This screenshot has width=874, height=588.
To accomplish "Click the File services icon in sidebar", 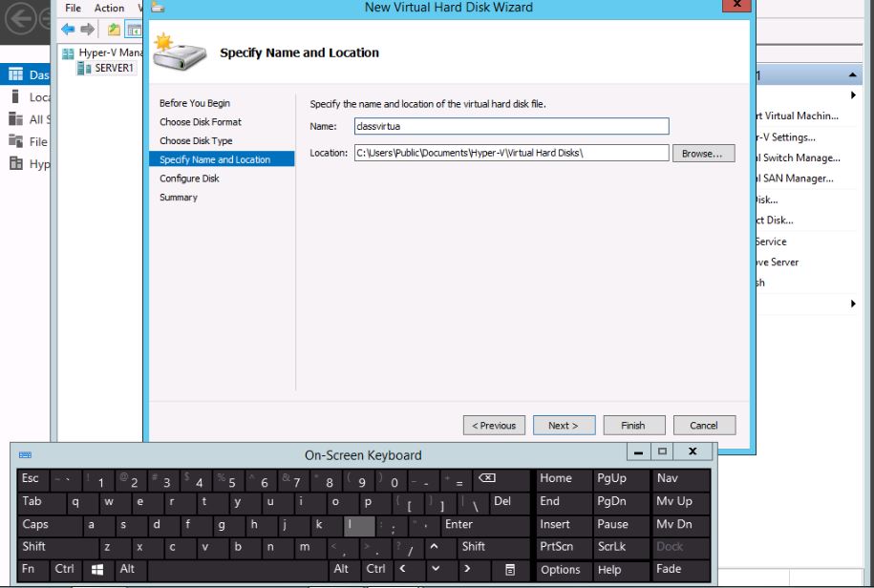I will [15, 141].
